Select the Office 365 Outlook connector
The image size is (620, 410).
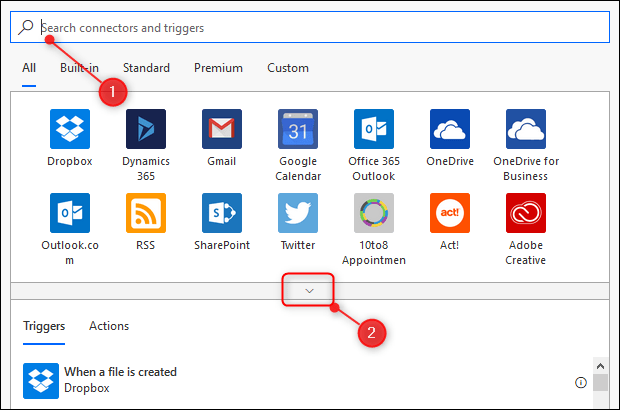coord(373,129)
